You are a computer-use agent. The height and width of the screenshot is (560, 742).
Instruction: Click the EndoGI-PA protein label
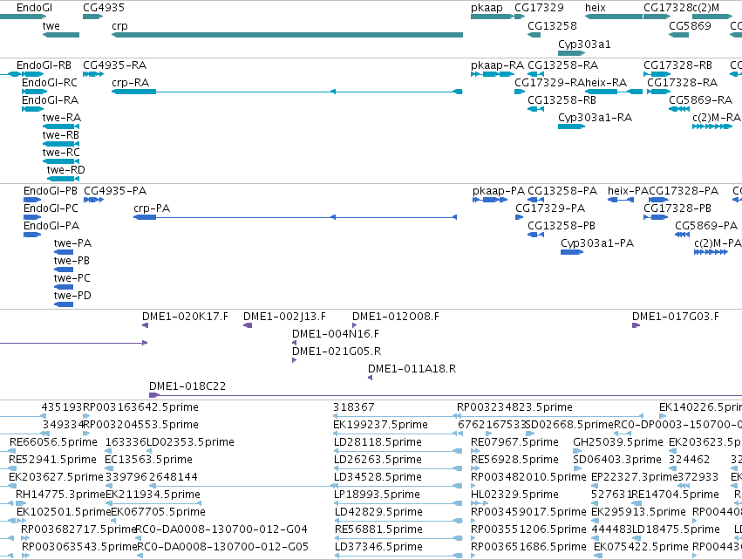[51, 226]
